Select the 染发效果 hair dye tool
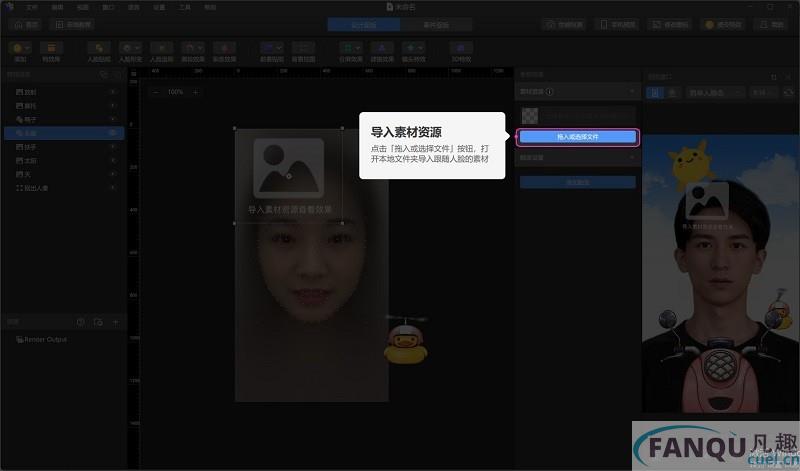Viewport: 800px width, 471px height. coord(224,52)
